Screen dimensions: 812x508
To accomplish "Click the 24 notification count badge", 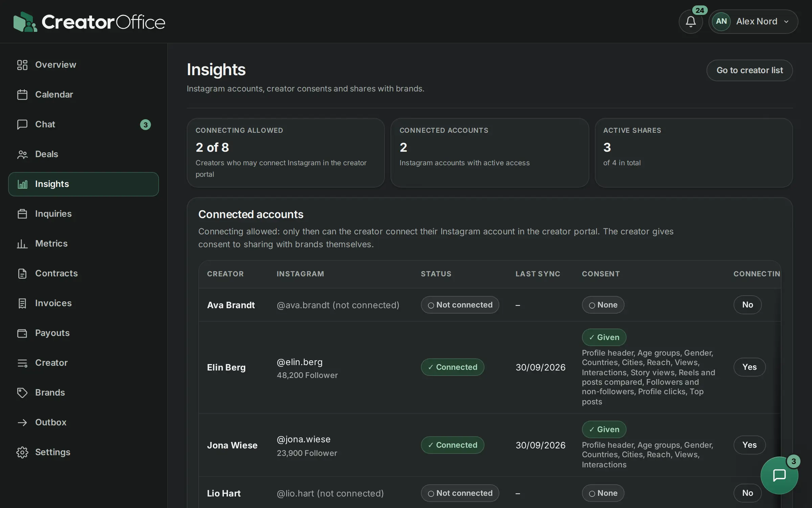I will click(699, 10).
